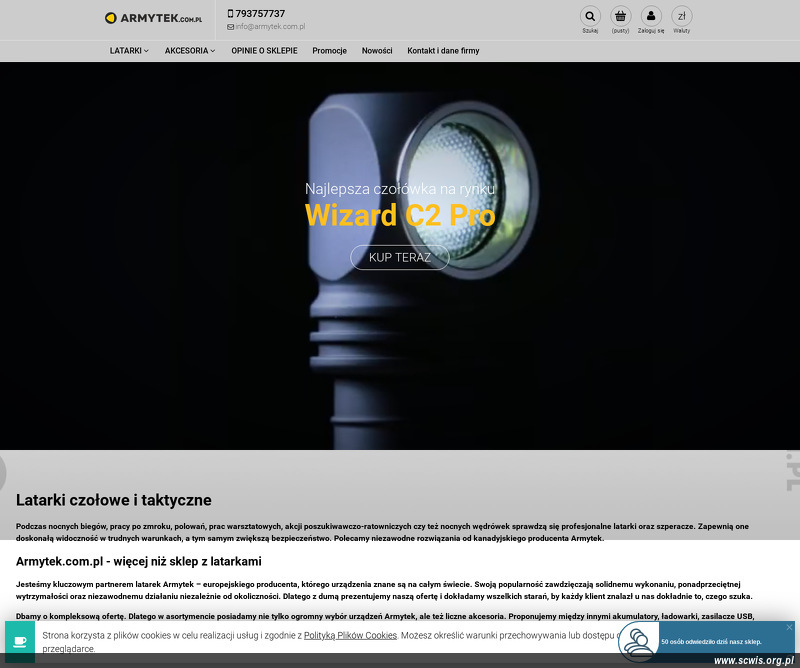Click the info@armytek.com.pl email link
The width and height of the screenshot is (800, 668).
[270, 27]
